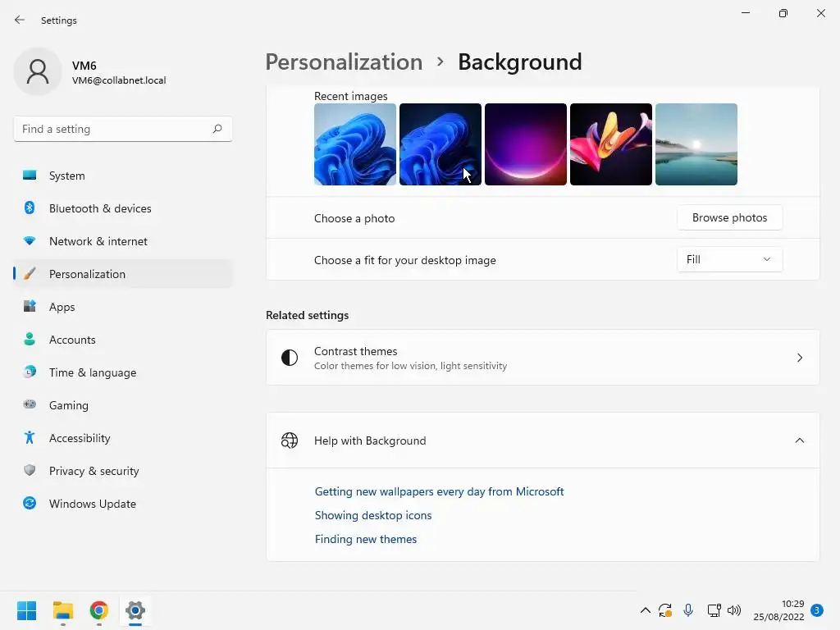Click the Contrast themes half-circle icon

(x=290, y=358)
